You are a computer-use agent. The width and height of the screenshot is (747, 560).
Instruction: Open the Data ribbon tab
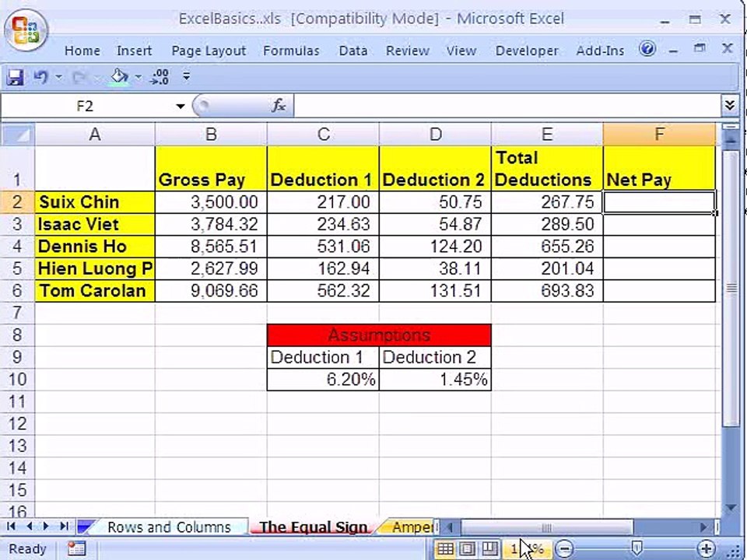click(353, 51)
